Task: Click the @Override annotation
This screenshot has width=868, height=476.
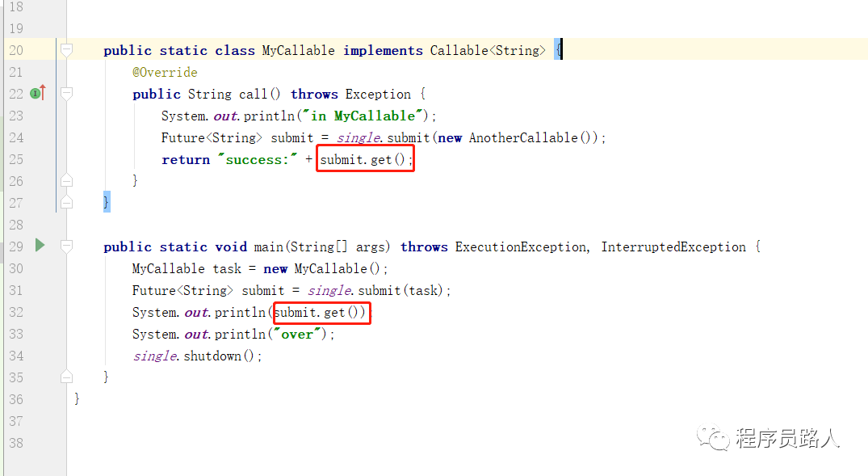Action: 165,73
